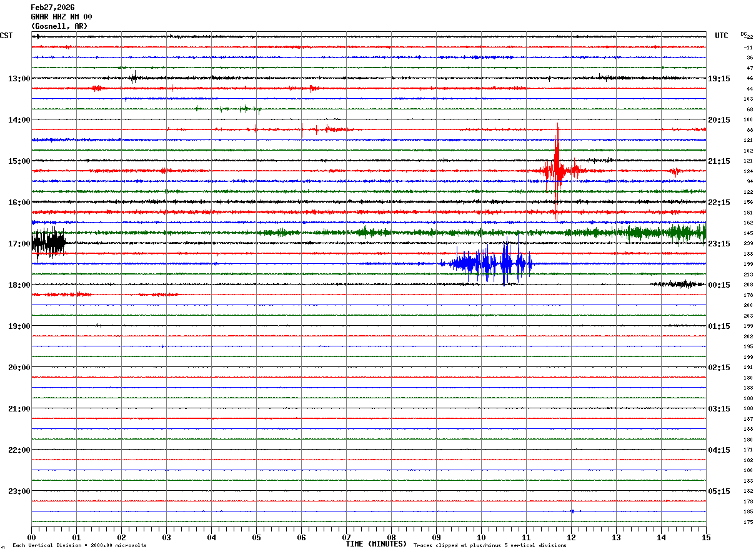Click the 00:15 UTC time label

pos(719,285)
